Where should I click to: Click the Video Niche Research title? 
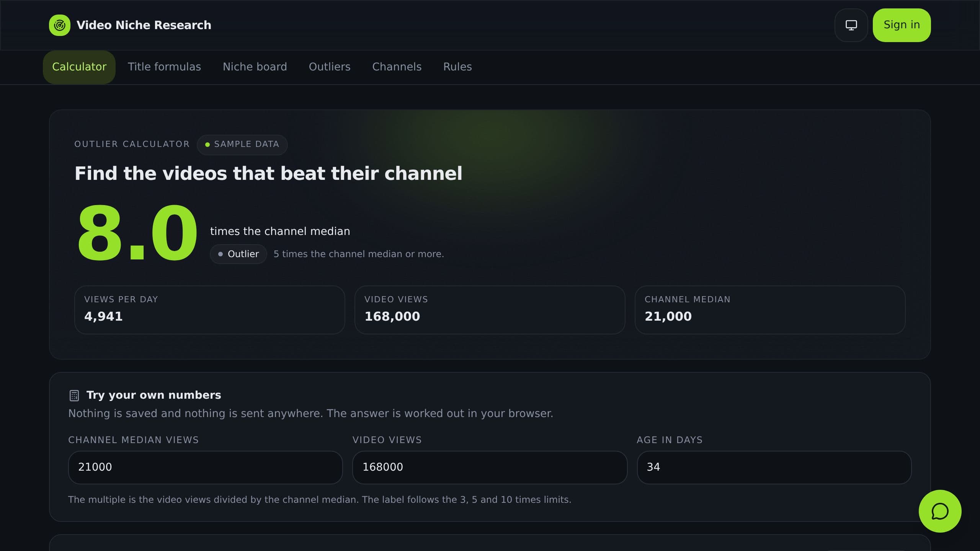[x=144, y=25]
